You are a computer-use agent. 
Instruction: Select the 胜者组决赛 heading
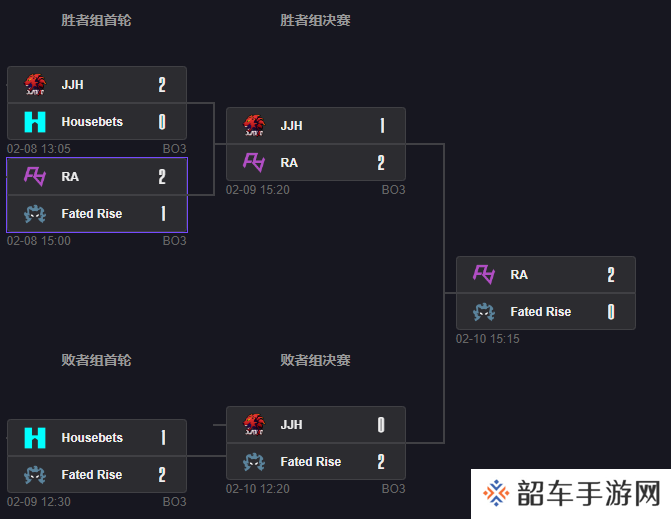[x=315, y=20]
